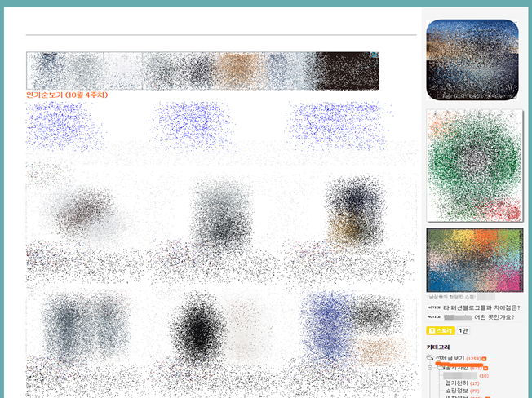Screen dimensions: 532x398
Task: Open the black and tan product thumbnail
Action: point(354,213)
